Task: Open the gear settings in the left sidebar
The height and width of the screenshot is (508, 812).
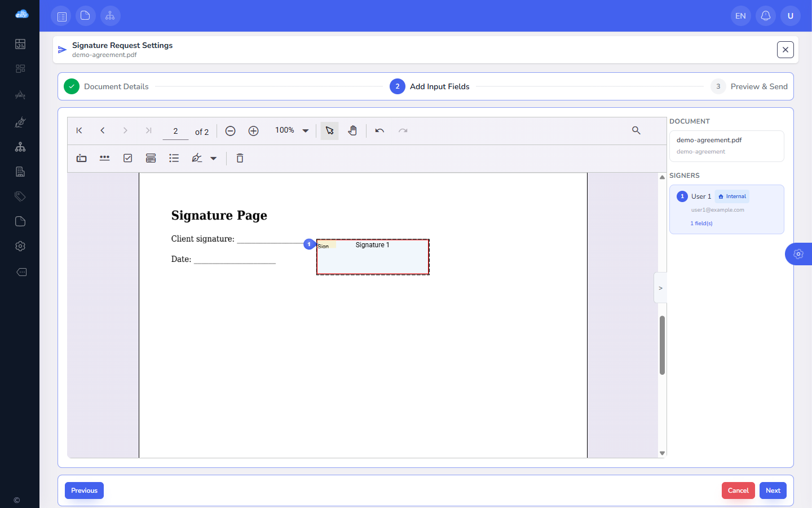Action: (x=20, y=246)
